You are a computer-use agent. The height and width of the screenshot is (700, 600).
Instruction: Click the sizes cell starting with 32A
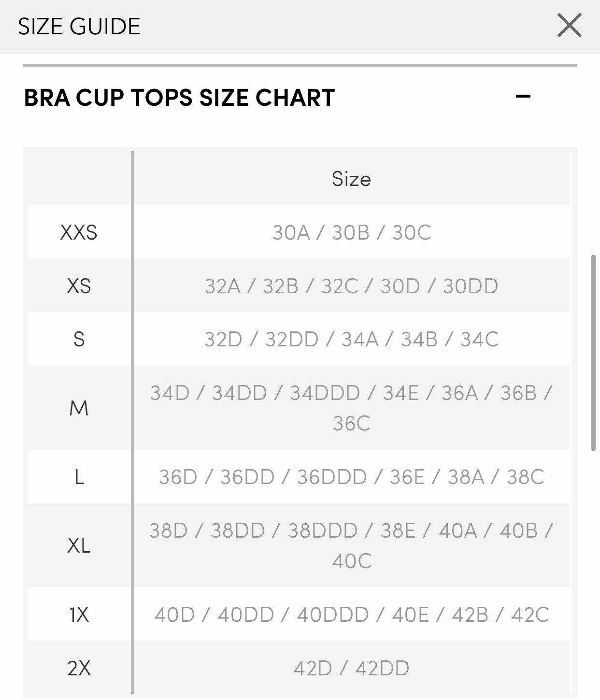pyautogui.click(x=351, y=286)
